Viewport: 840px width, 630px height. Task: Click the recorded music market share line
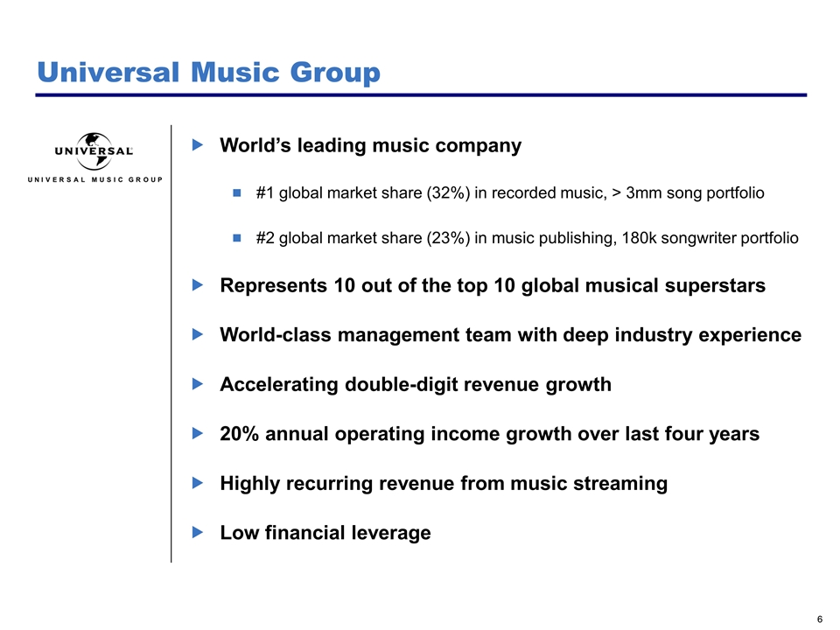(510, 192)
